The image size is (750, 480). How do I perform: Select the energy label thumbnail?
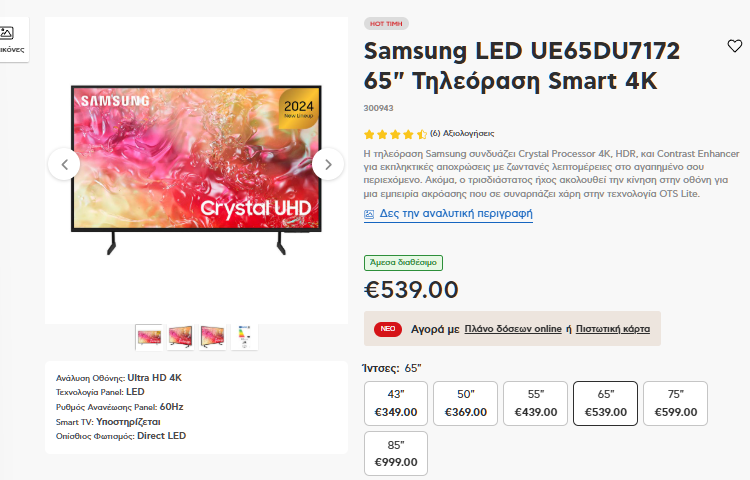[244, 337]
